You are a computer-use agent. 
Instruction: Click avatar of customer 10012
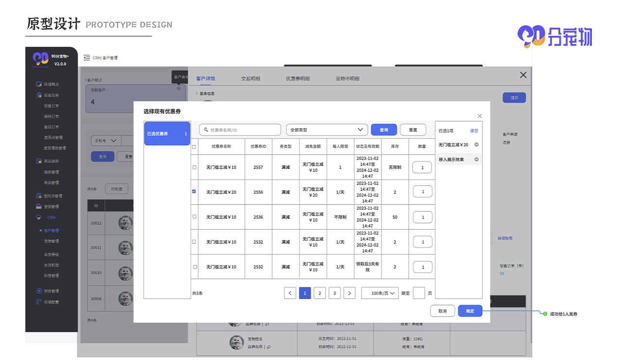pos(126,222)
